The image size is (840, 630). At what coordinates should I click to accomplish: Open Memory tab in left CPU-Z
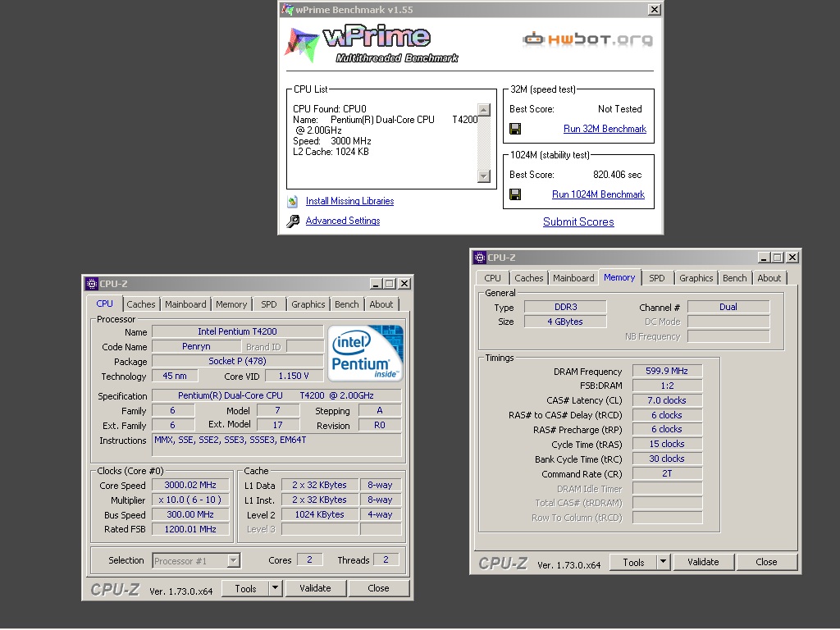pos(231,304)
